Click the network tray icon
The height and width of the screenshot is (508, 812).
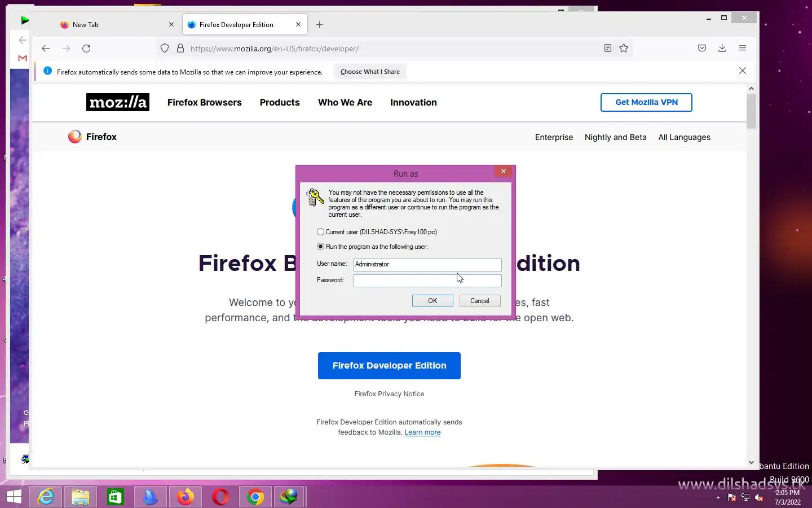[745, 498]
